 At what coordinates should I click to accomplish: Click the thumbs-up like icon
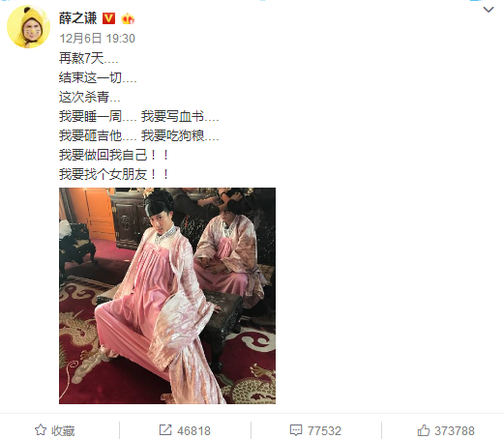coord(424,430)
